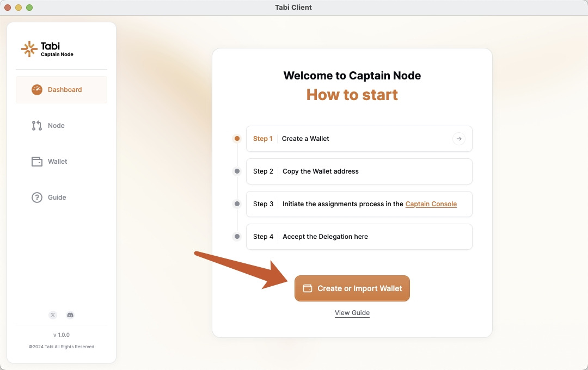The image size is (588, 370).
Task: Click the ©2024 Tabi All Rights Reserved text
Action: (62, 347)
